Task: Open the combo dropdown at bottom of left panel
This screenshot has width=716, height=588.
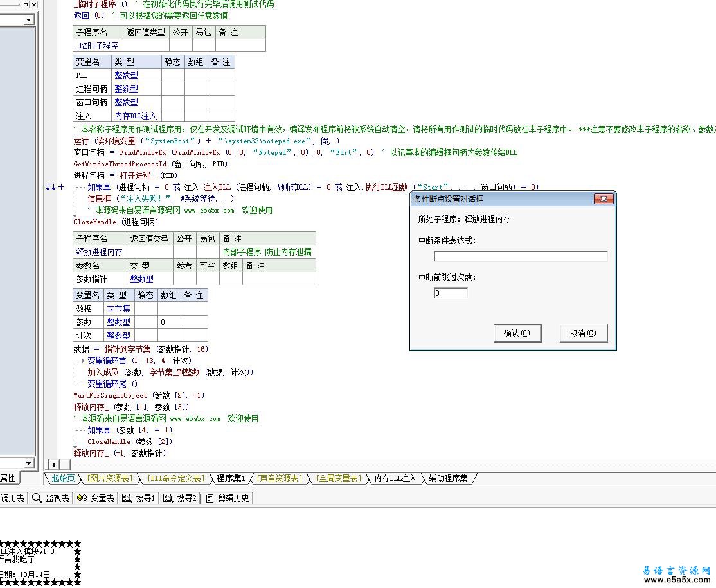Action: [29, 463]
